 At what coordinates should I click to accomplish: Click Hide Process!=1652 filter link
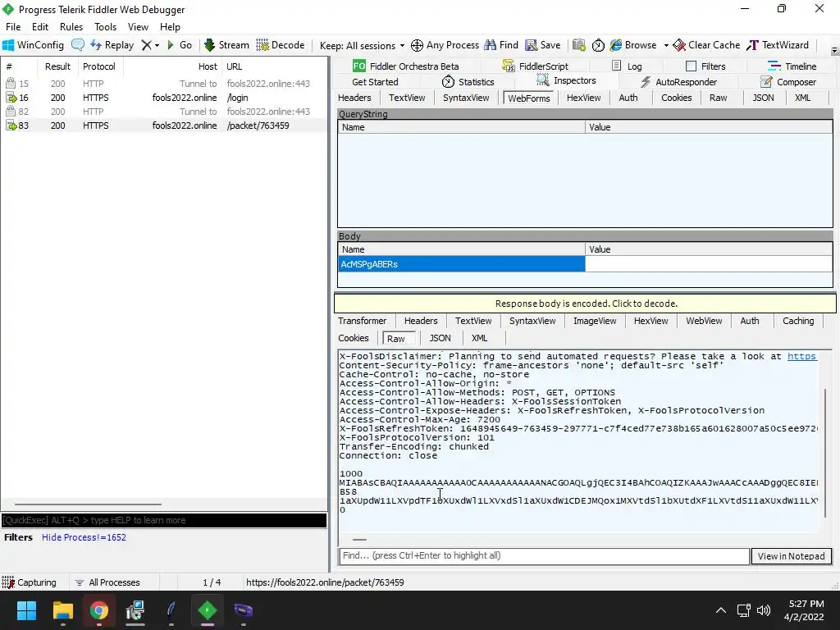coord(84,537)
